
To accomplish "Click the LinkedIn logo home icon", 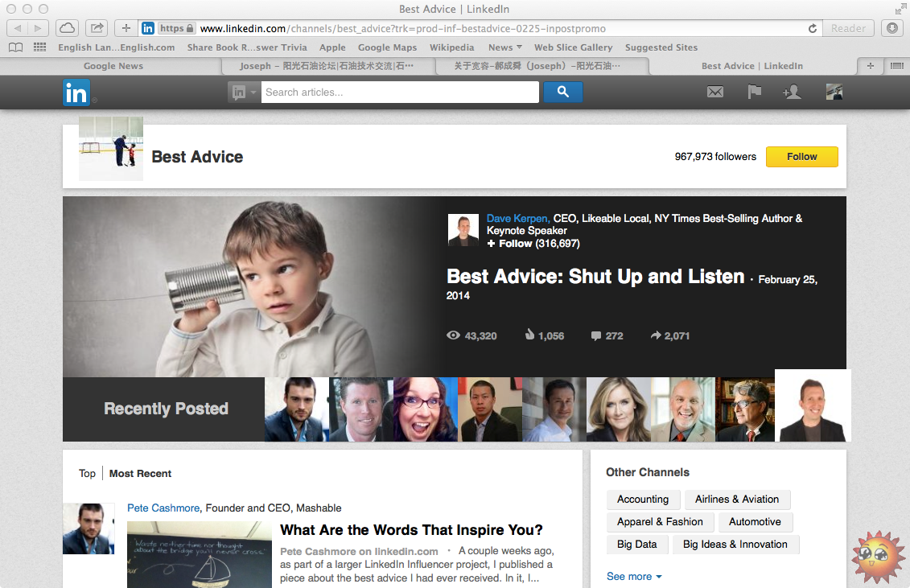I will tap(76, 93).
